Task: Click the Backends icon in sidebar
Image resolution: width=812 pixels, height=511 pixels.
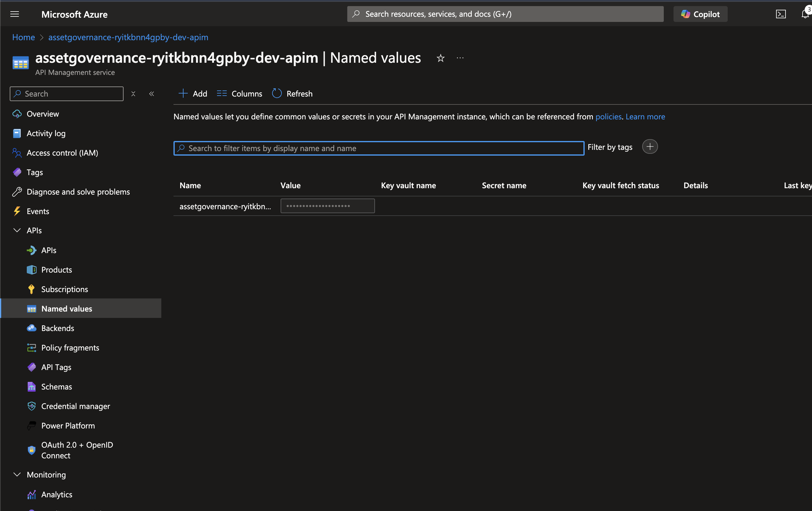Action: tap(32, 328)
